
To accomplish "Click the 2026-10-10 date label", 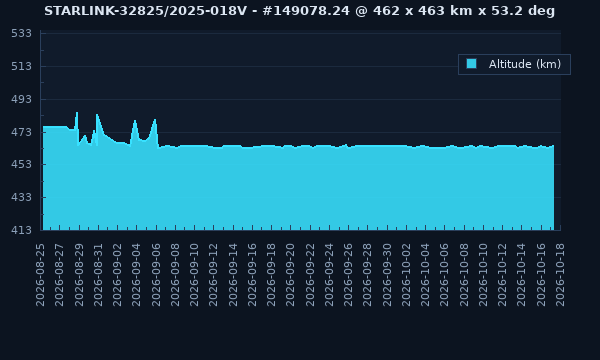I will 483,275.
